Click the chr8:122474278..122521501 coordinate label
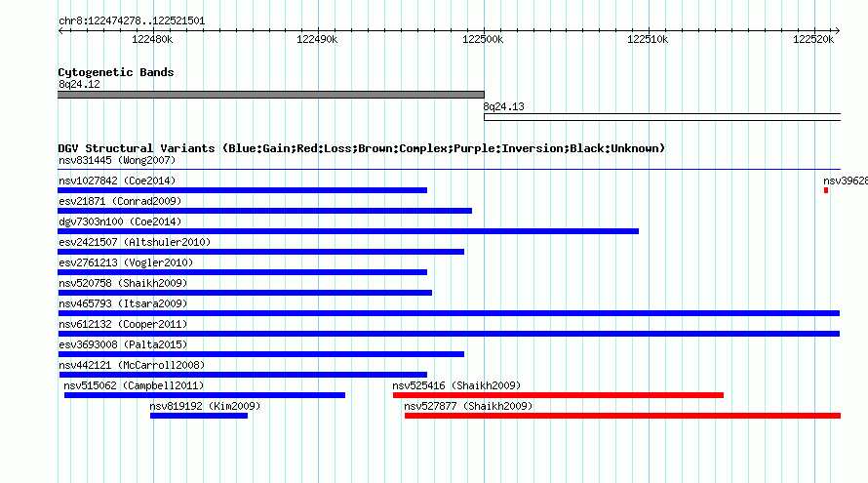 (x=132, y=21)
